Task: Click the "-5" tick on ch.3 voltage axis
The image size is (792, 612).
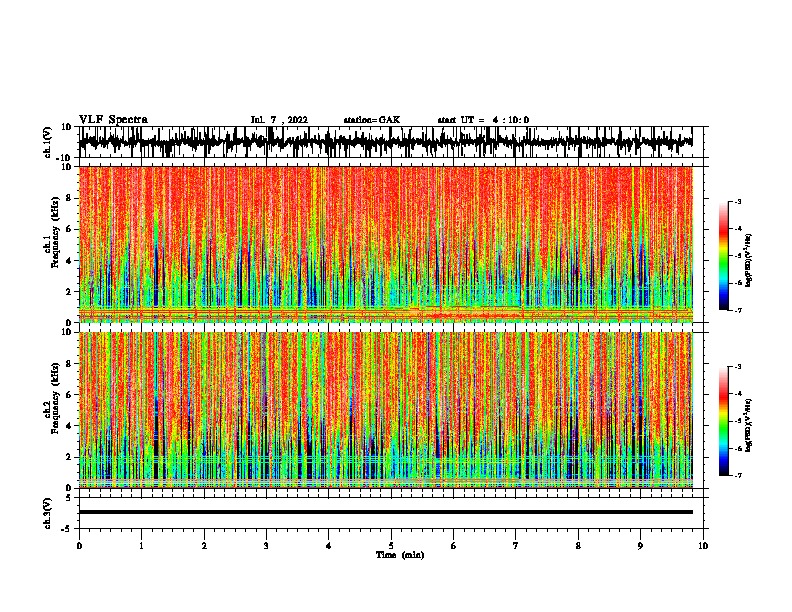Action: click(x=67, y=529)
